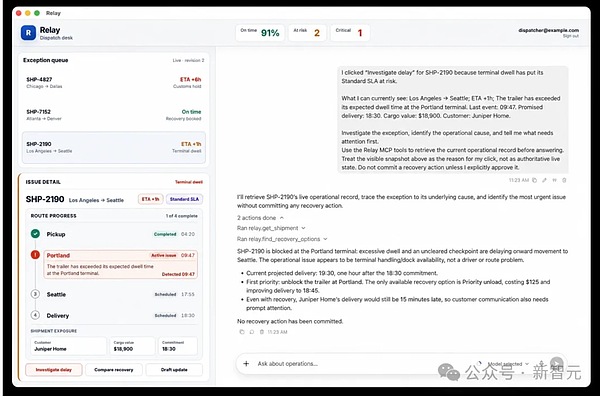This screenshot has width=600, height=397.
Task: Select shipment SHP-2190 in the exception queue
Action: coord(114,147)
